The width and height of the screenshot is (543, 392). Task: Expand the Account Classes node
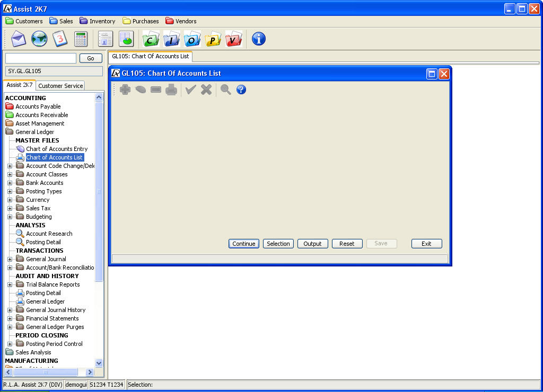coord(10,174)
